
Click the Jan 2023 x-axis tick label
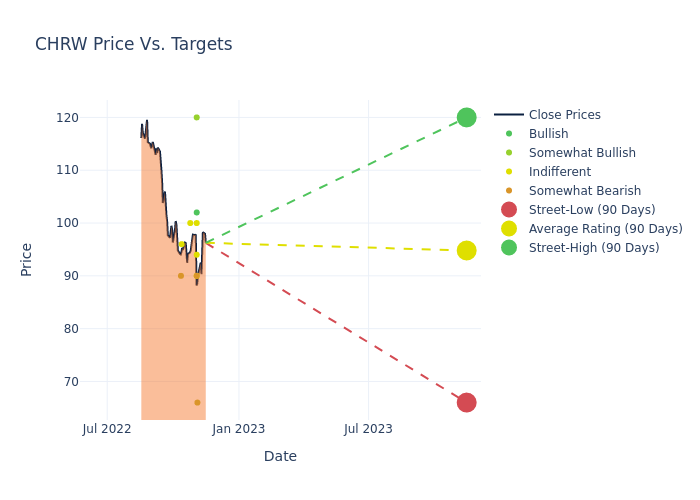pyautogui.click(x=238, y=429)
